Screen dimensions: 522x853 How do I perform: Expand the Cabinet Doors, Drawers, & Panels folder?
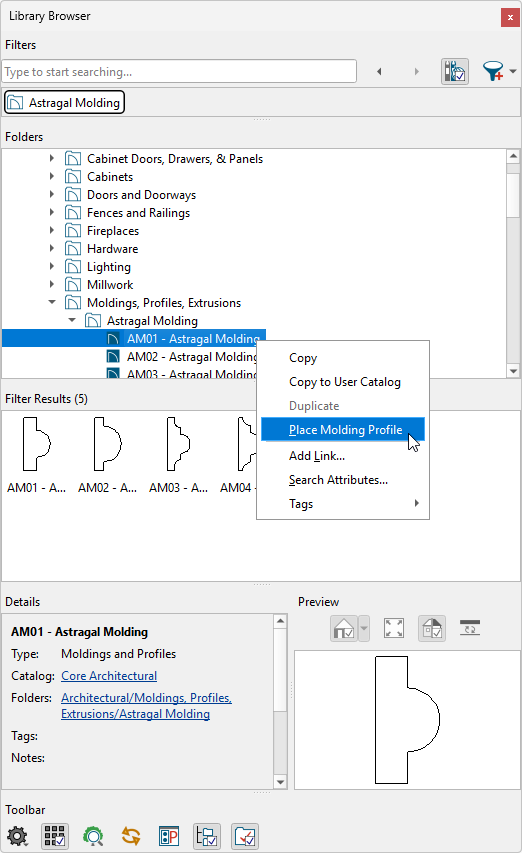point(52,158)
